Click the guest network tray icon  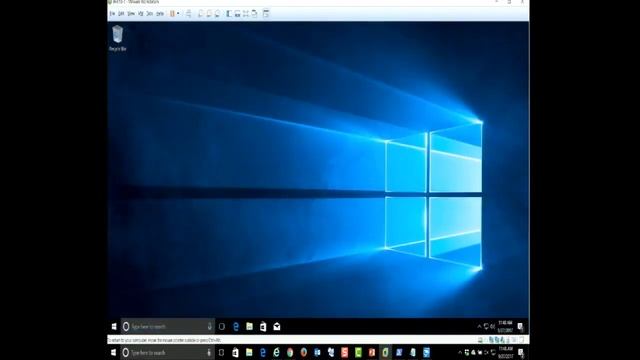pos(486,327)
